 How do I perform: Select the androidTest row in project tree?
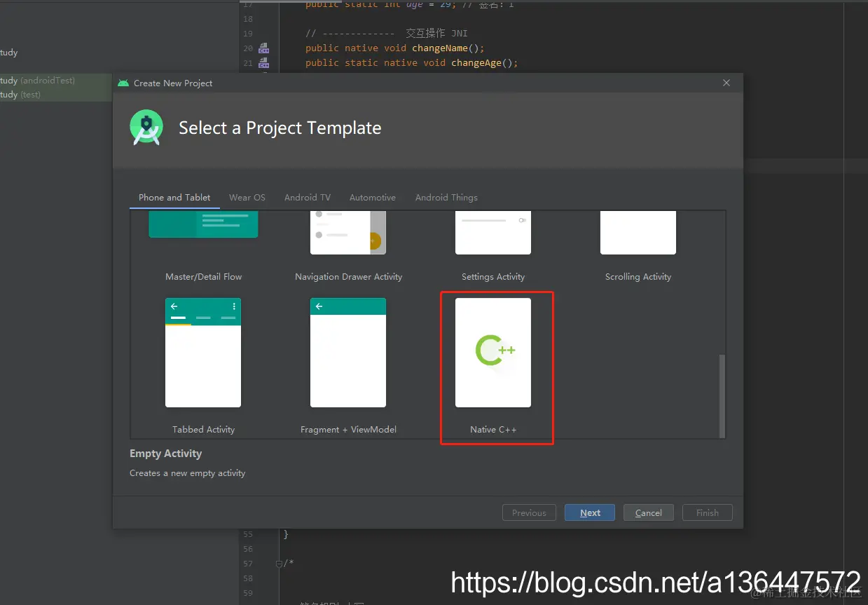point(56,81)
